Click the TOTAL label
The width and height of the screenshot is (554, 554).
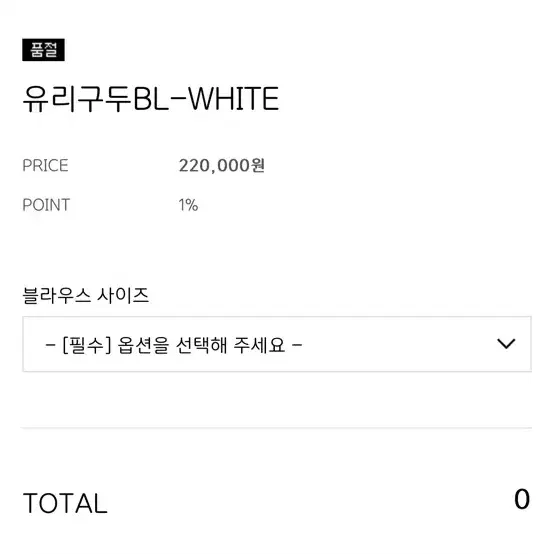[65, 503]
